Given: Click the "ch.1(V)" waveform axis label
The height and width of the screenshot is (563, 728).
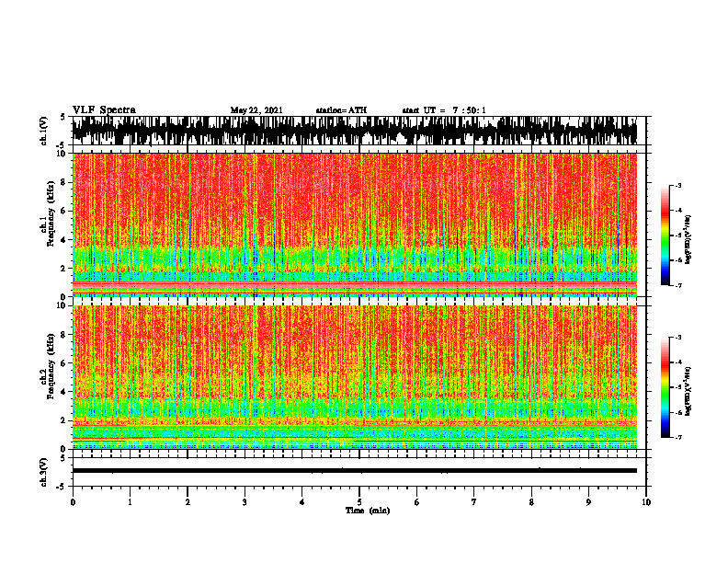Looking at the screenshot, I should 44,131.
